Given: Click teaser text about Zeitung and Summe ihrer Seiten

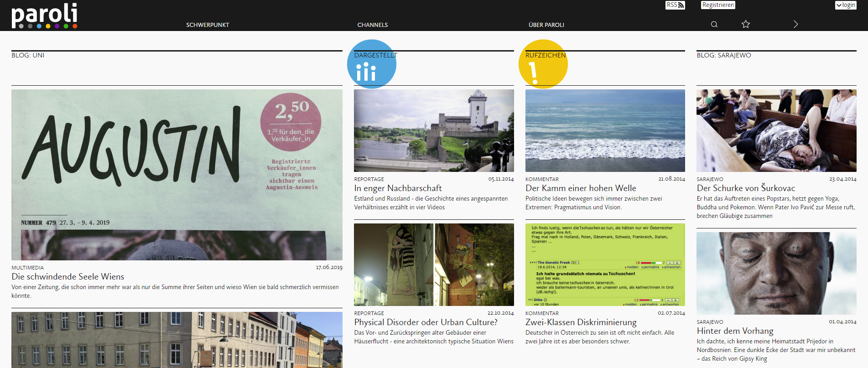Looking at the screenshot, I should pos(175,291).
